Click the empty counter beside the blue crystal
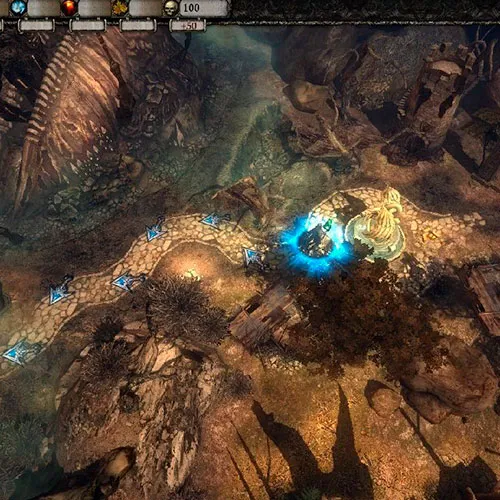500x500 pixels. tap(43, 8)
